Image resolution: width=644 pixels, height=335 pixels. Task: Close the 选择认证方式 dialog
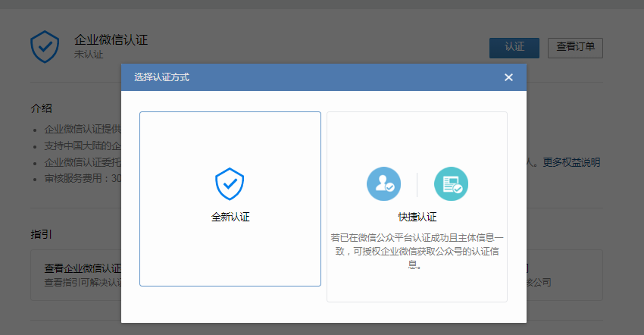click(x=508, y=77)
